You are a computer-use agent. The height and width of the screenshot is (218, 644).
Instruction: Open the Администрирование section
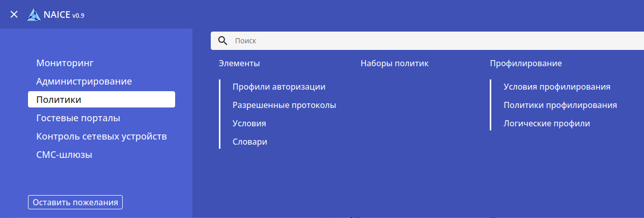click(x=84, y=81)
